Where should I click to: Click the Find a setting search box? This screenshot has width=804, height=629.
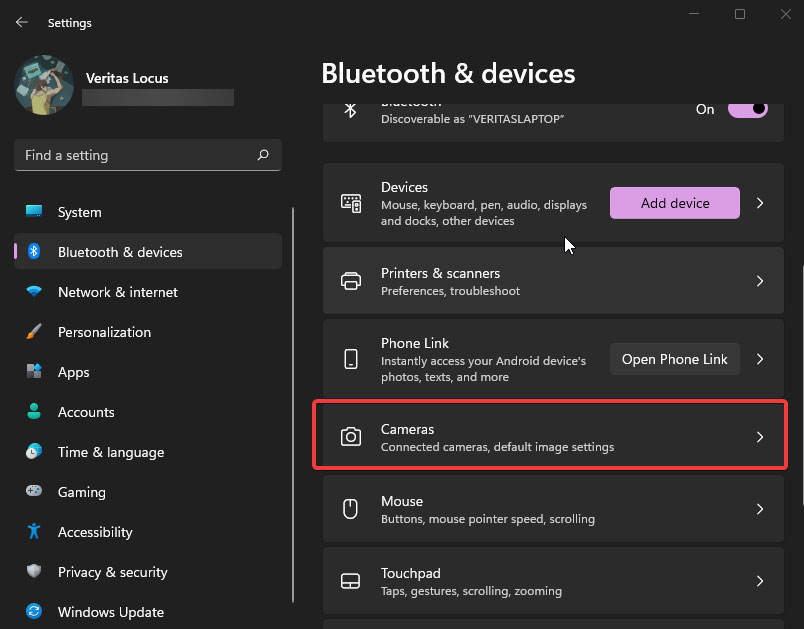(x=135, y=155)
